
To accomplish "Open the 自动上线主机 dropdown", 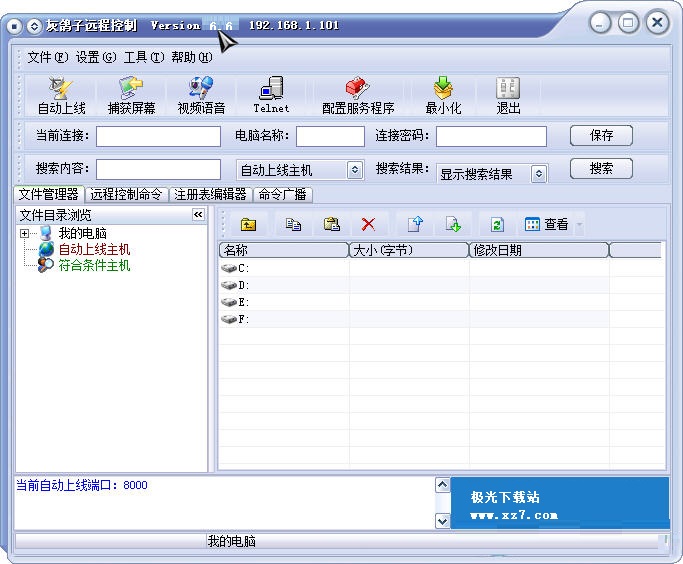I will point(355,171).
